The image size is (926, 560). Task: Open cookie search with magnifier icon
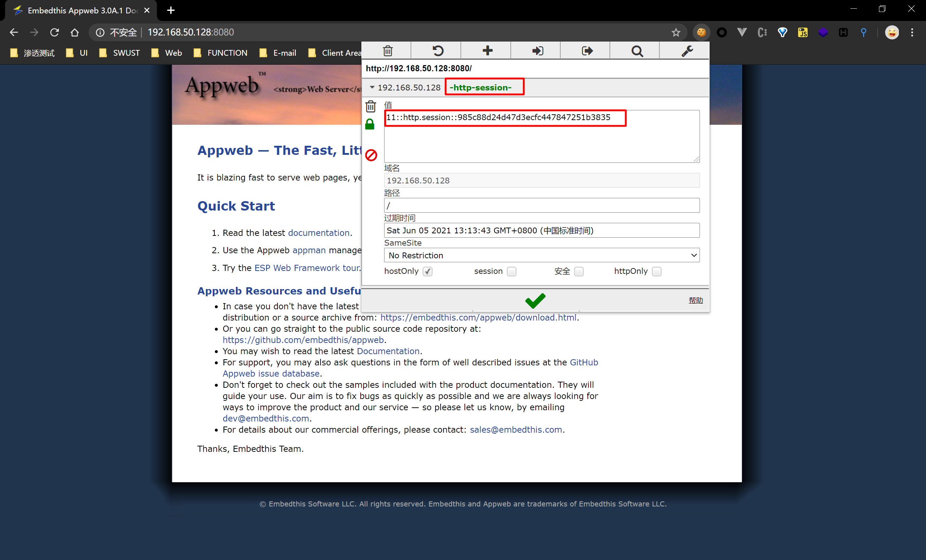tap(637, 51)
